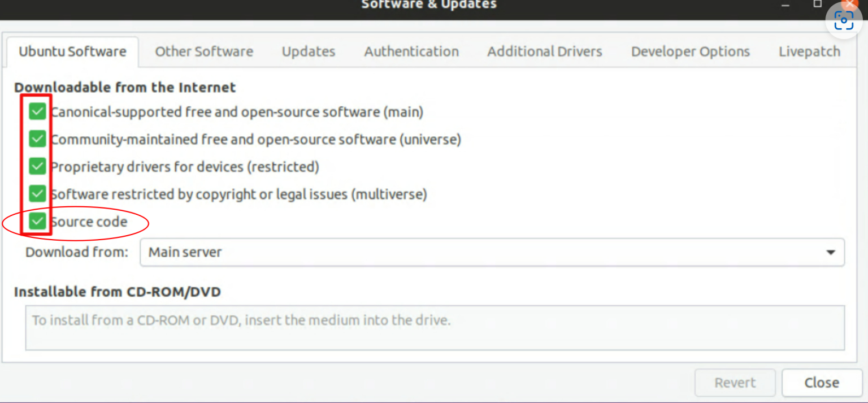
Task: Open the Additional Drivers tab
Action: click(x=544, y=51)
